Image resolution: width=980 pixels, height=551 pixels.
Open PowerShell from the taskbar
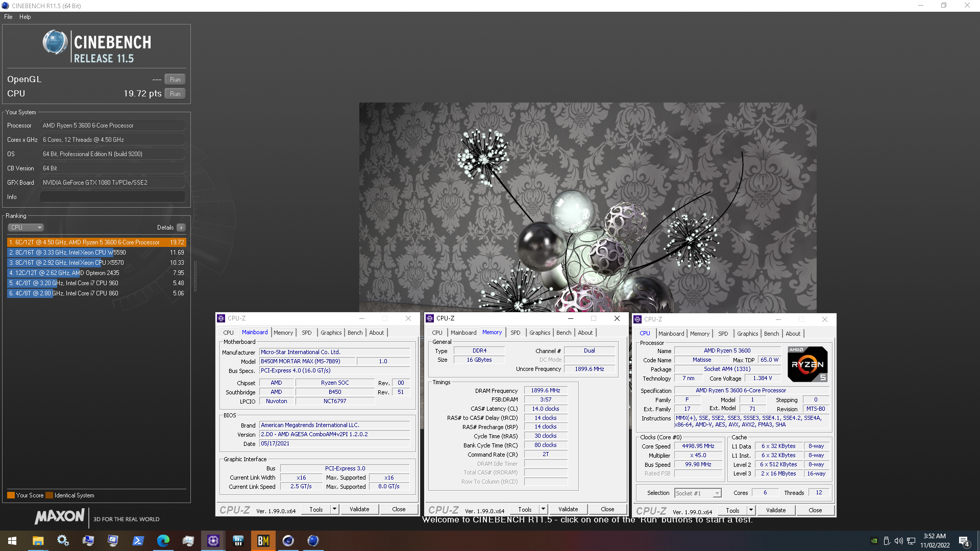pyautogui.click(x=138, y=541)
